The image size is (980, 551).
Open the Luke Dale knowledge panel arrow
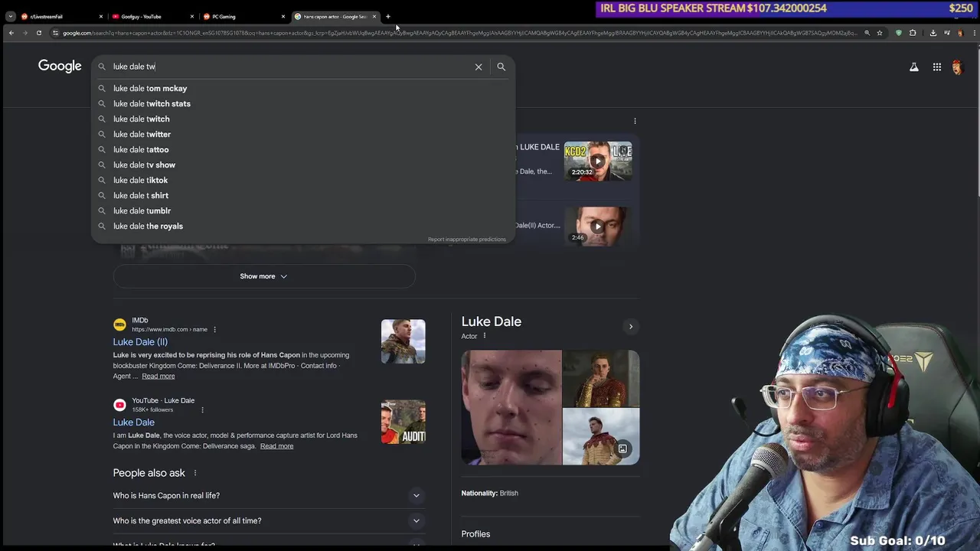(x=631, y=327)
